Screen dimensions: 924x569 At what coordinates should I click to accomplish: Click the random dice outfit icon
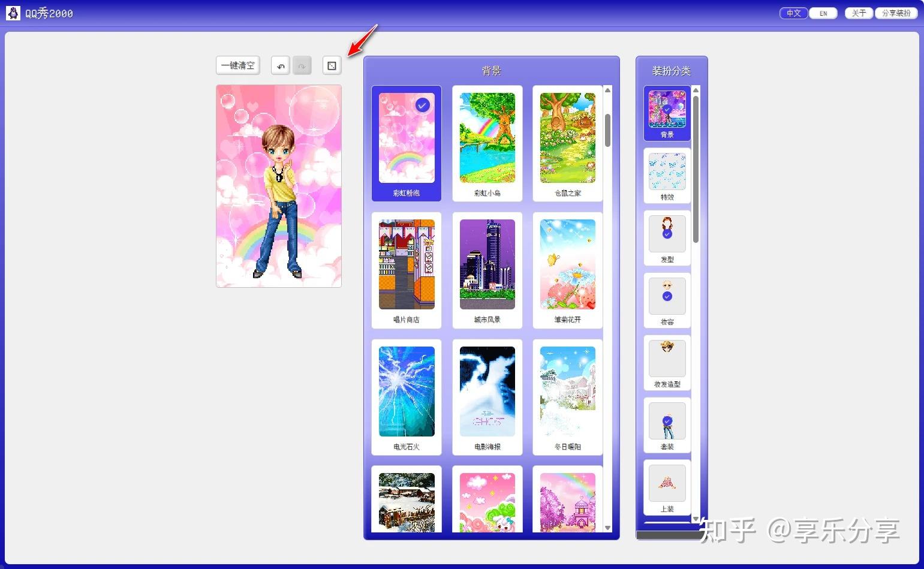332,66
